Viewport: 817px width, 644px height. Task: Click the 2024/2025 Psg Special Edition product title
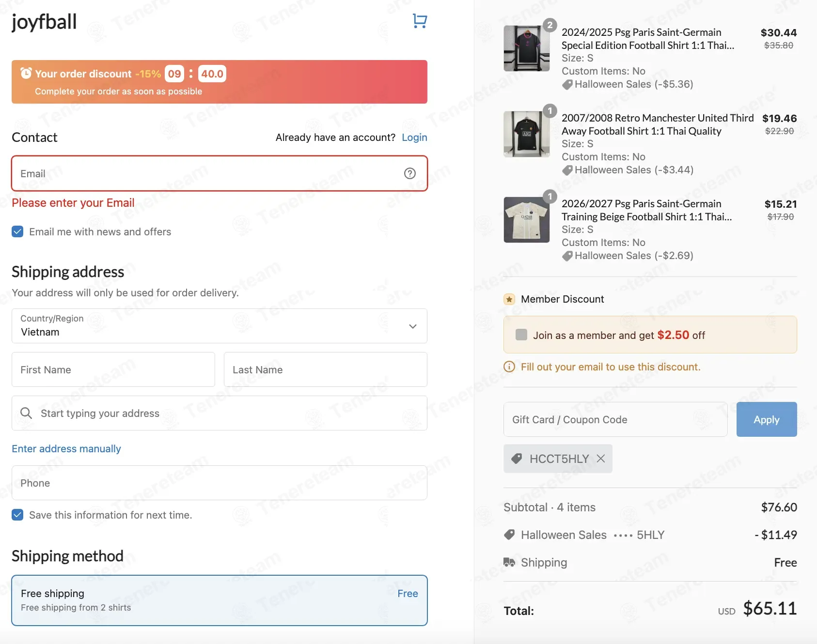(648, 39)
